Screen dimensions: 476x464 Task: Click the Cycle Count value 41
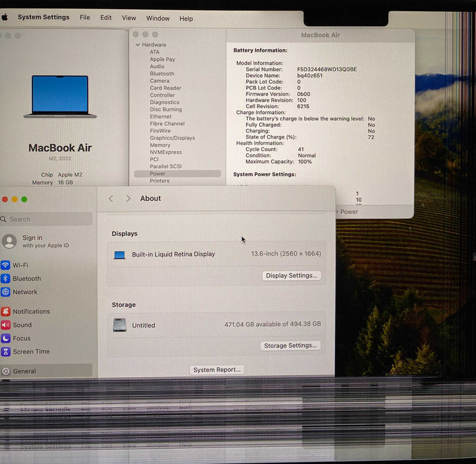[301, 149]
